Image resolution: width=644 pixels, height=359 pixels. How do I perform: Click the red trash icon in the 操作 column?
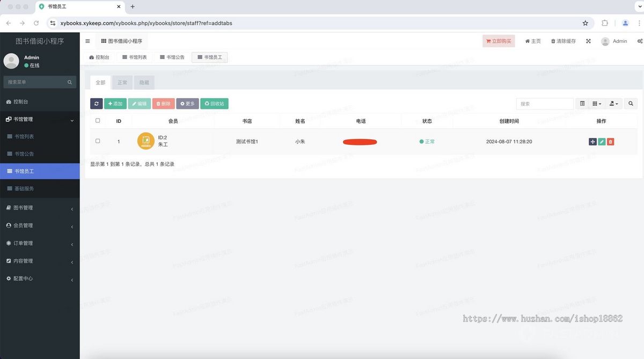611,141
